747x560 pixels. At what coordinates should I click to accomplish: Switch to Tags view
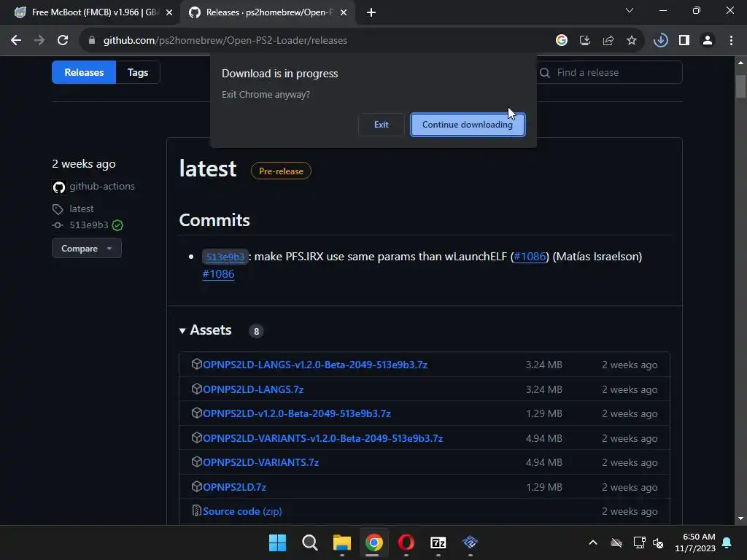(x=138, y=72)
